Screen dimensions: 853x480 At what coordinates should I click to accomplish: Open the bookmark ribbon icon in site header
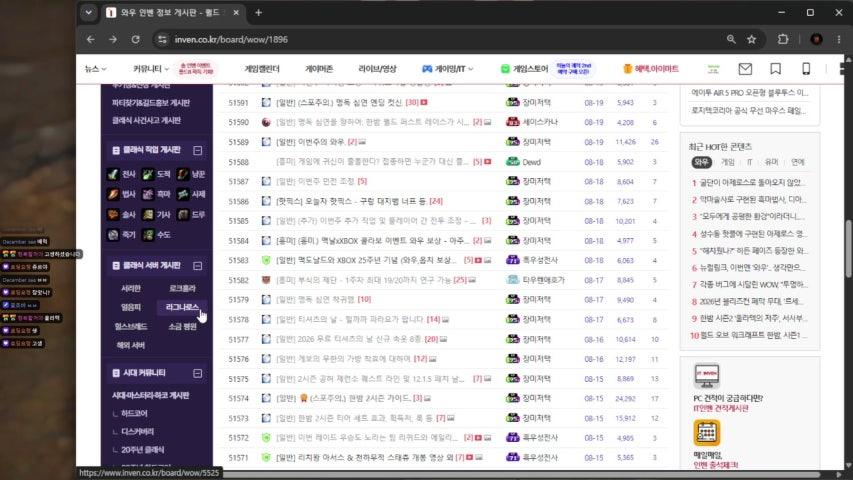776,69
